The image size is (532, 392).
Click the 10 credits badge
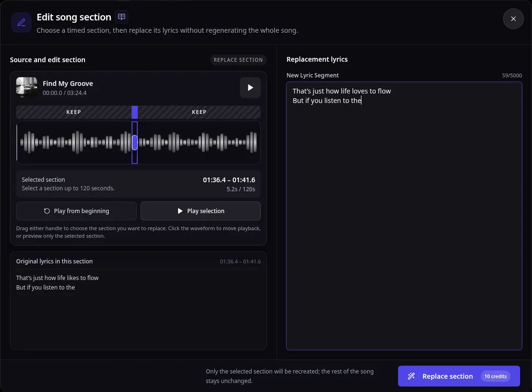click(x=495, y=376)
